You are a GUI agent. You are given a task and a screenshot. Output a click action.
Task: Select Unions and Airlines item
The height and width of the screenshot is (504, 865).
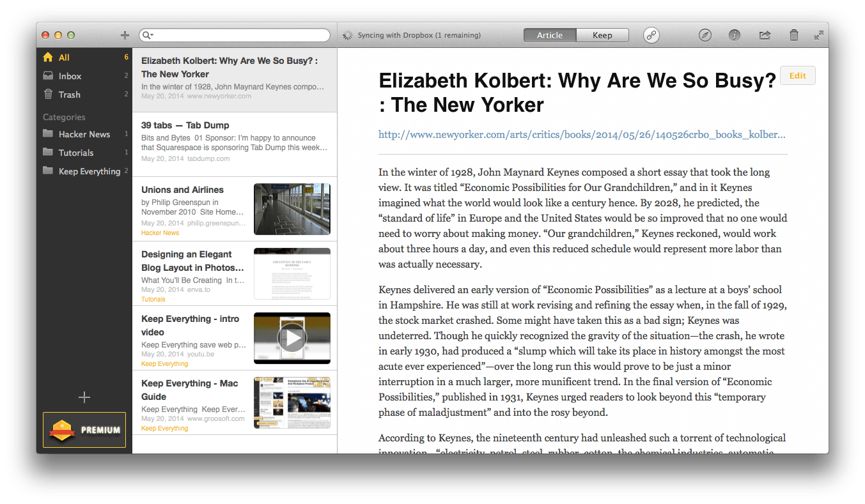tap(235, 210)
